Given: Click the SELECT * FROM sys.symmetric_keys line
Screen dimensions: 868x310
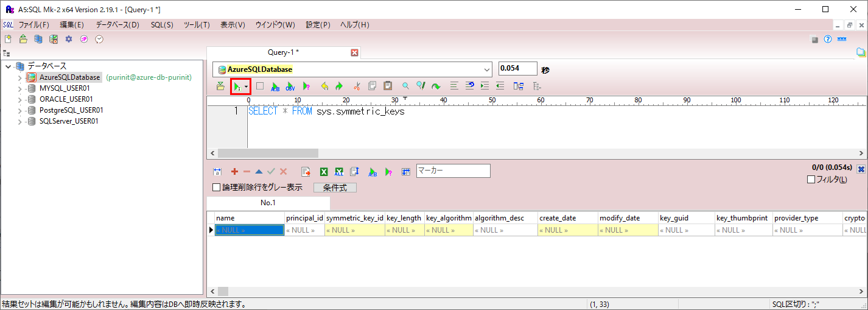Looking at the screenshot, I should click(326, 111).
